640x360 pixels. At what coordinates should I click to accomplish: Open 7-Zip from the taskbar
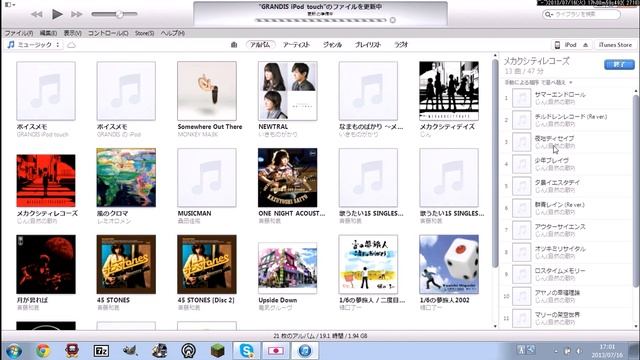tap(101, 351)
